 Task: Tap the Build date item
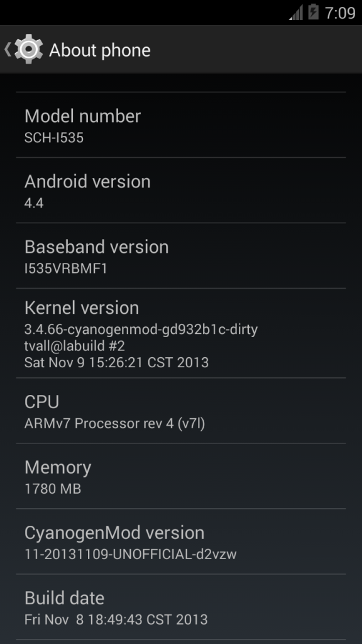(x=181, y=607)
